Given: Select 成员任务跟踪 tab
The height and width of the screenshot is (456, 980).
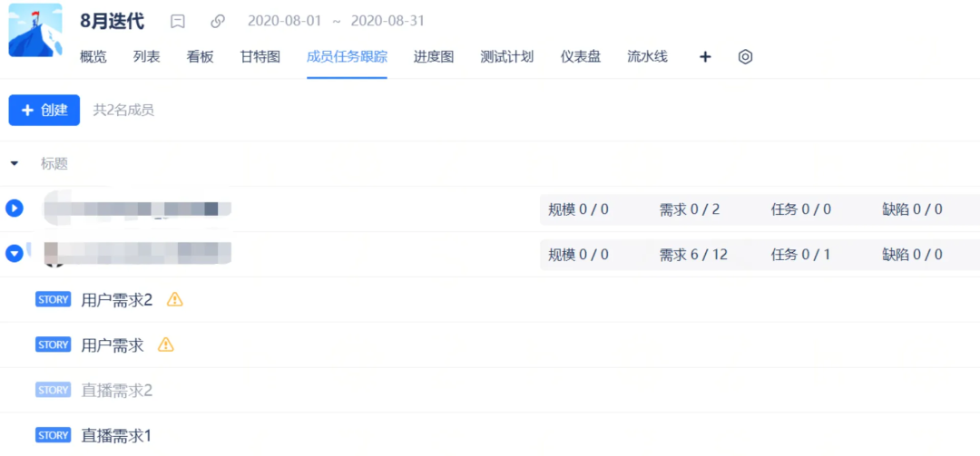Looking at the screenshot, I should click(347, 57).
